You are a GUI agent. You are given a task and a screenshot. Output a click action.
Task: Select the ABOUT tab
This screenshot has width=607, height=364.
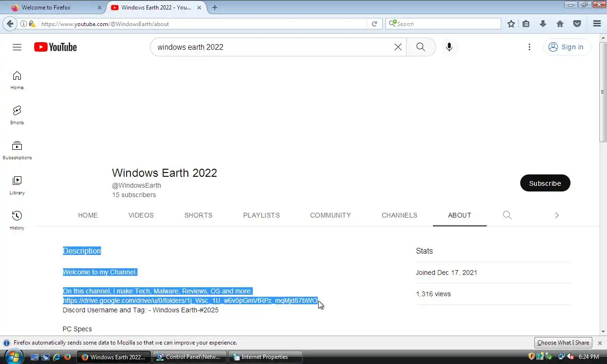[x=460, y=215]
